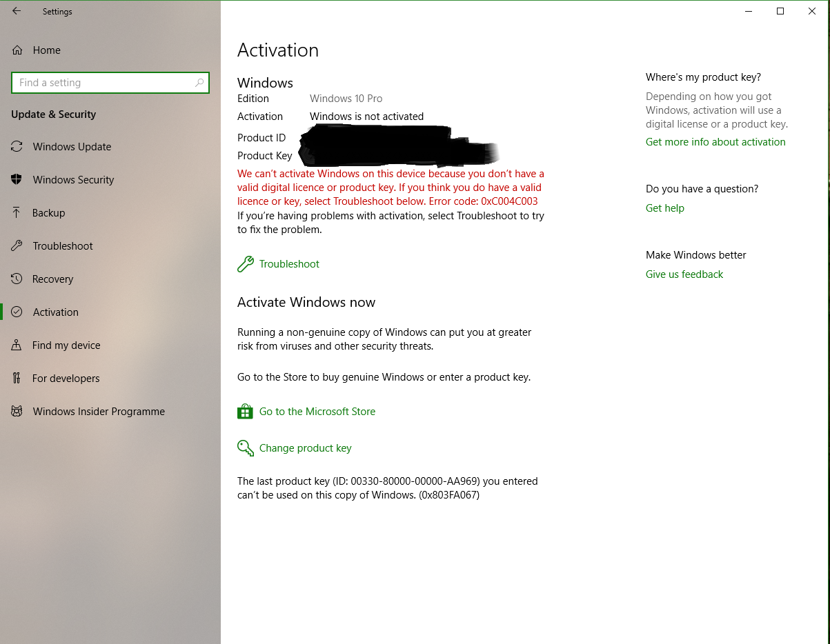Viewport: 830px width, 644px height.
Task: Click the Activation page heading
Action: pos(278,50)
